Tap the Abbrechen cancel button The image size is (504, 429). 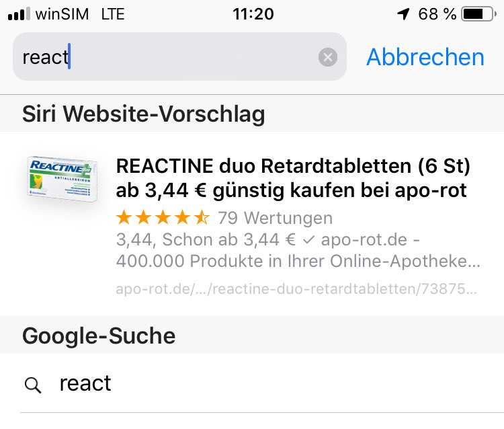[425, 57]
